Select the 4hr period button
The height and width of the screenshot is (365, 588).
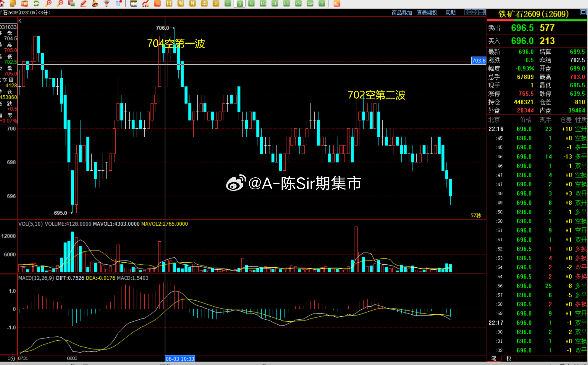pos(310,3)
